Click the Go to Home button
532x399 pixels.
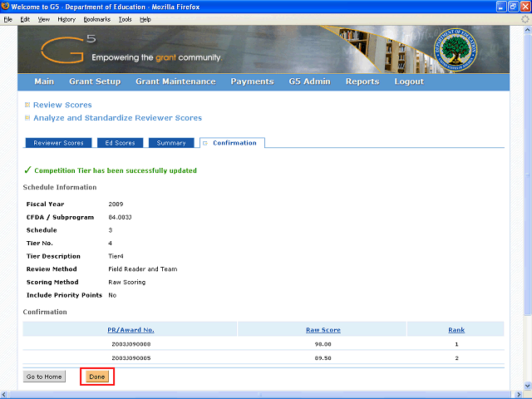pyautogui.click(x=44, y=377)
